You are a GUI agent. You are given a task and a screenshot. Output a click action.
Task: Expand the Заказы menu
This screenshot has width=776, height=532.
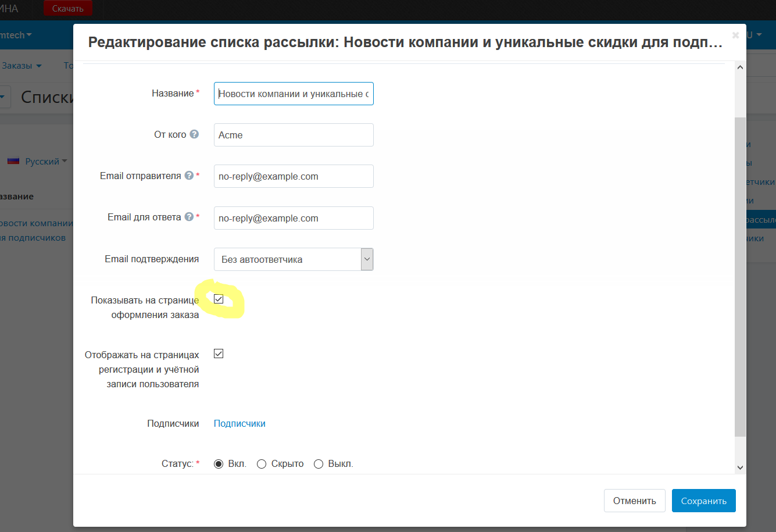(22, 66)
